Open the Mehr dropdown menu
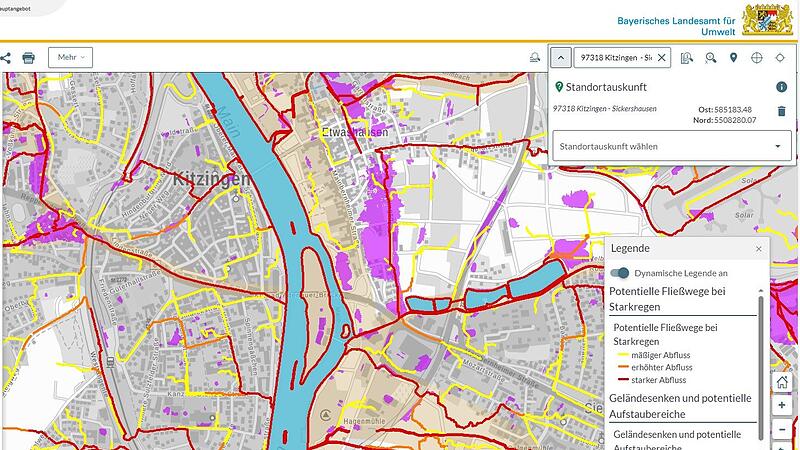This screenshot has width=800, height=450. (70, 58)
